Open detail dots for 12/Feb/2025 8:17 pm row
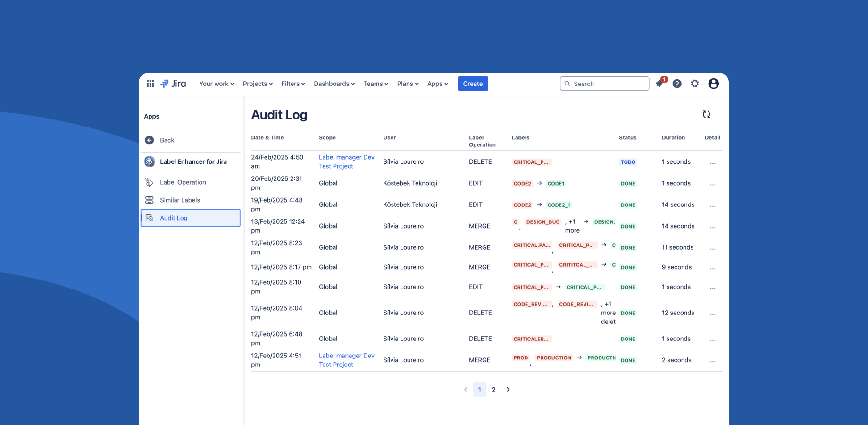This screenshot has height=425, width=868. pos(713,268)
